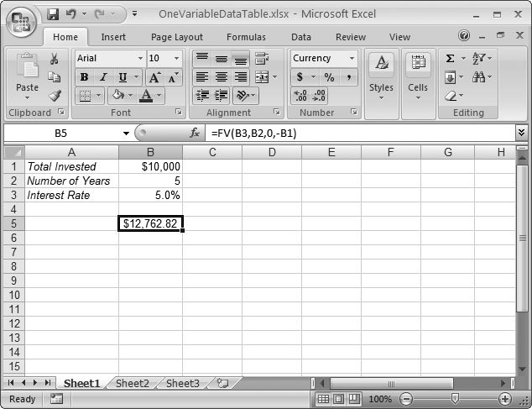Viewport: 532px width, 409px height.
Task: Click the Insert Function fx icon
Action: (x=195, y=133)
